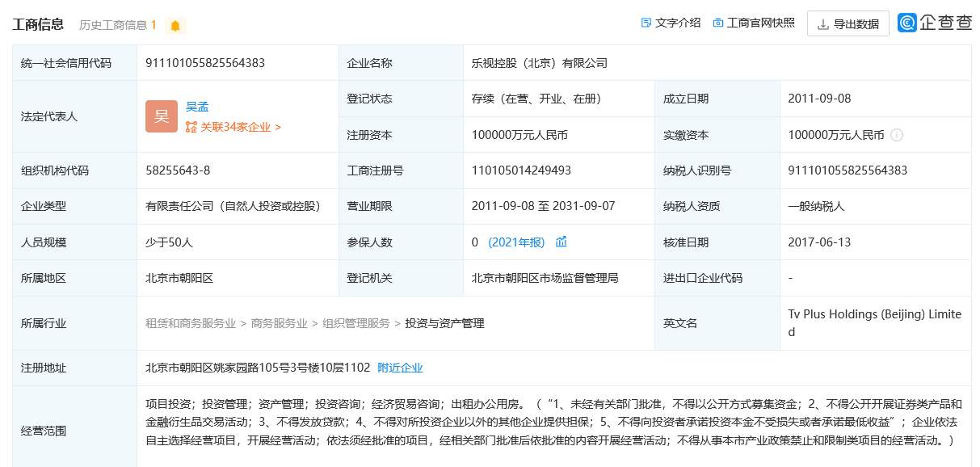Click the 吴 avatar thumbnail
Screen dimensions: 980x467
[x=161, y=116]
